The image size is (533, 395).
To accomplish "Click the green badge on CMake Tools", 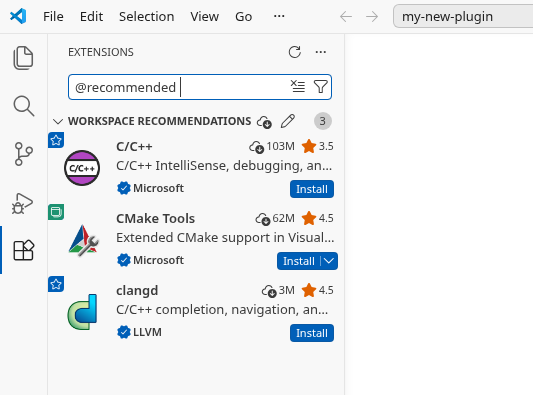I will pyautogui.click(x=56, y=212).
